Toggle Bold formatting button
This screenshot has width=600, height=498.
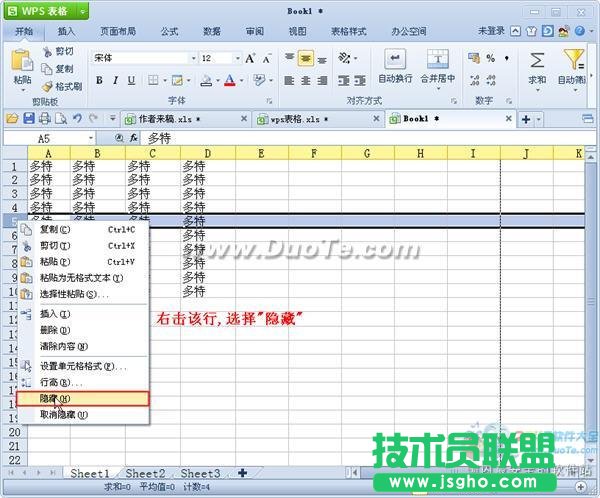point(100,81)
